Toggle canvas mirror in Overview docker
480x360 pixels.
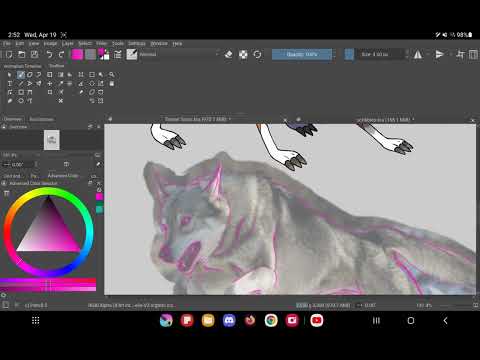[x=66, y=164]
